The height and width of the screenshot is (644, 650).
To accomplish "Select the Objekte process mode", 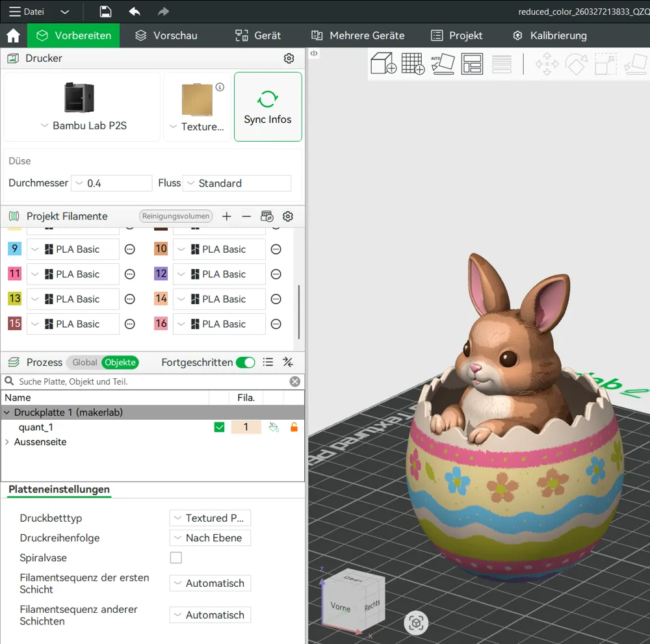I will coord(120,363).
